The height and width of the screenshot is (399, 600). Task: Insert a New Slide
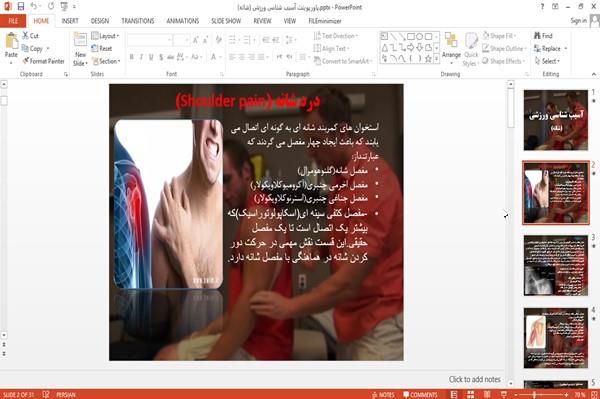[80, 49]
